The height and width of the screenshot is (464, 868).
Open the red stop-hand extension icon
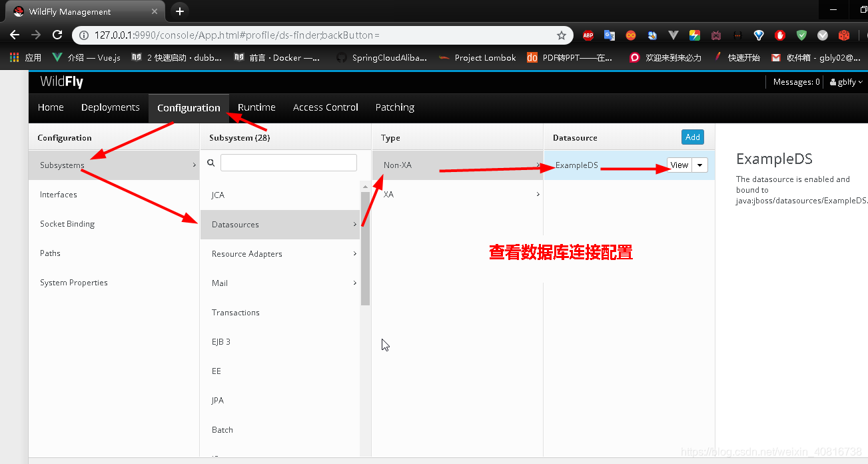click(x=780, y=35)
